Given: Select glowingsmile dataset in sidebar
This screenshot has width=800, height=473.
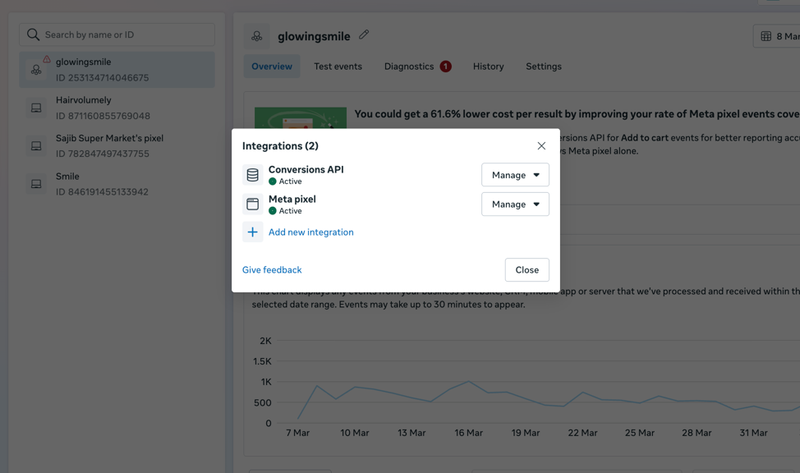Looking at the screenshot, I should 117,69.
